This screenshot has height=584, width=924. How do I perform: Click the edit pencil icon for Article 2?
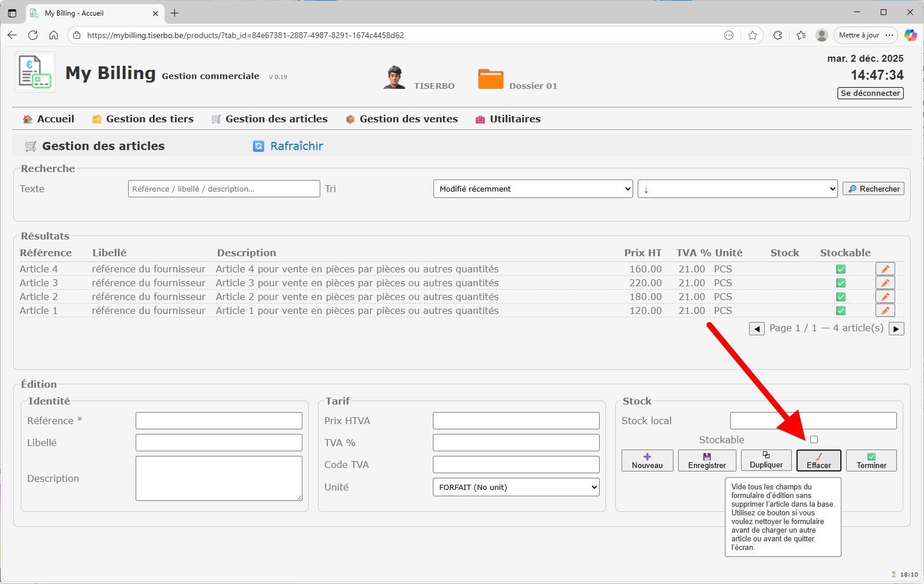pos(885,297)
